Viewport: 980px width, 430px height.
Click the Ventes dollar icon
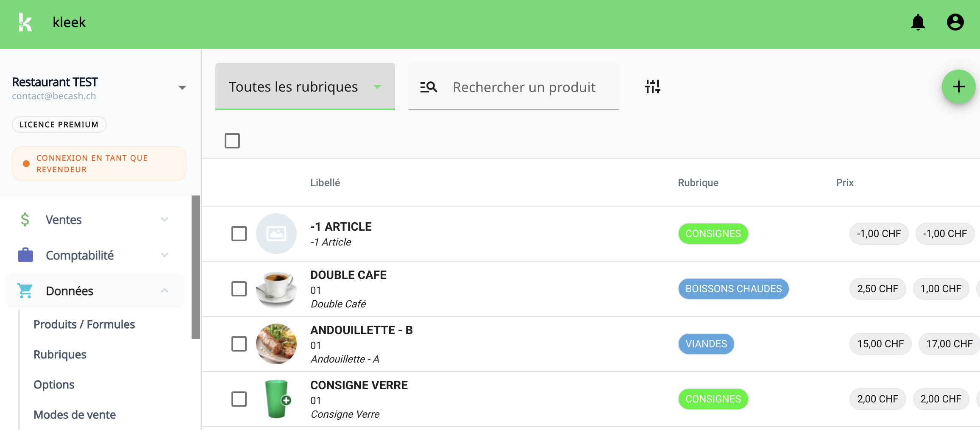25,219
